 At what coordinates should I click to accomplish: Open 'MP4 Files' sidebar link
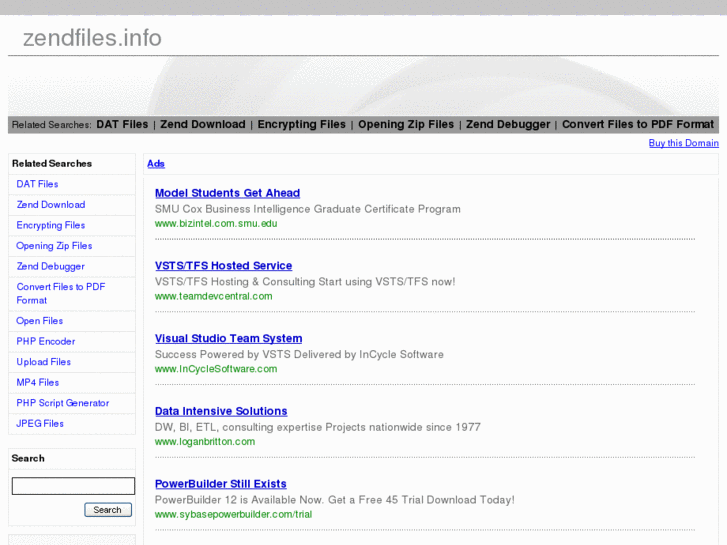(x=38, y=383)
